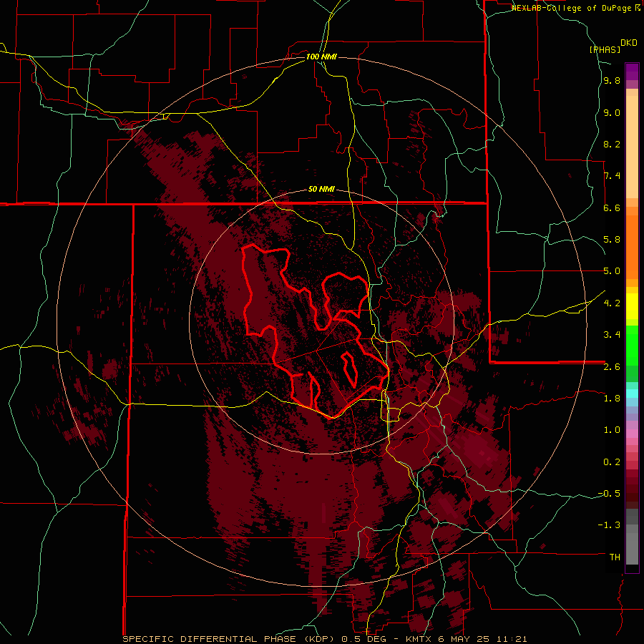
Task: Click the "2.6" scale value
Action: 612,367
